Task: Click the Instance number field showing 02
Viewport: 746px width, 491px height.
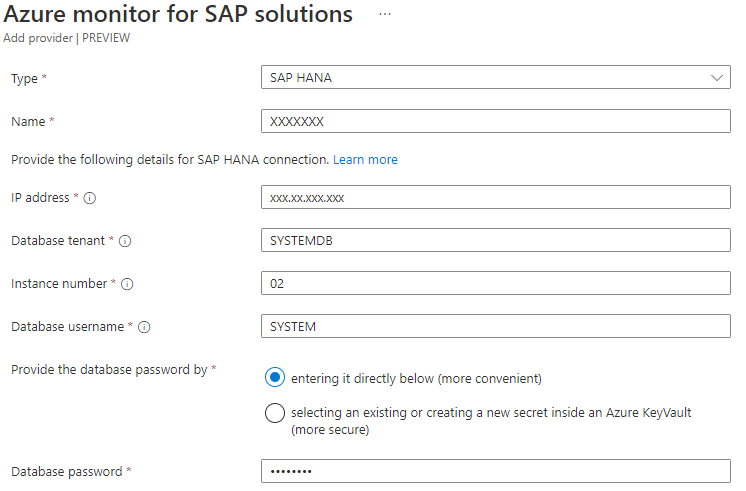Action: [495, 283]
